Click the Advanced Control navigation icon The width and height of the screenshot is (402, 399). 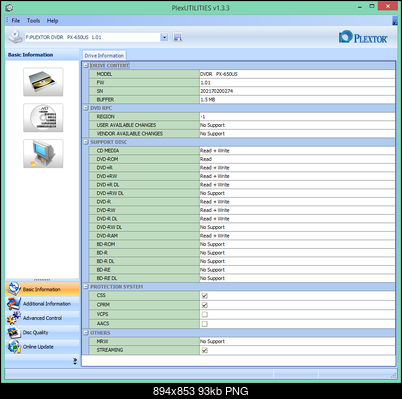coord(14,318)
